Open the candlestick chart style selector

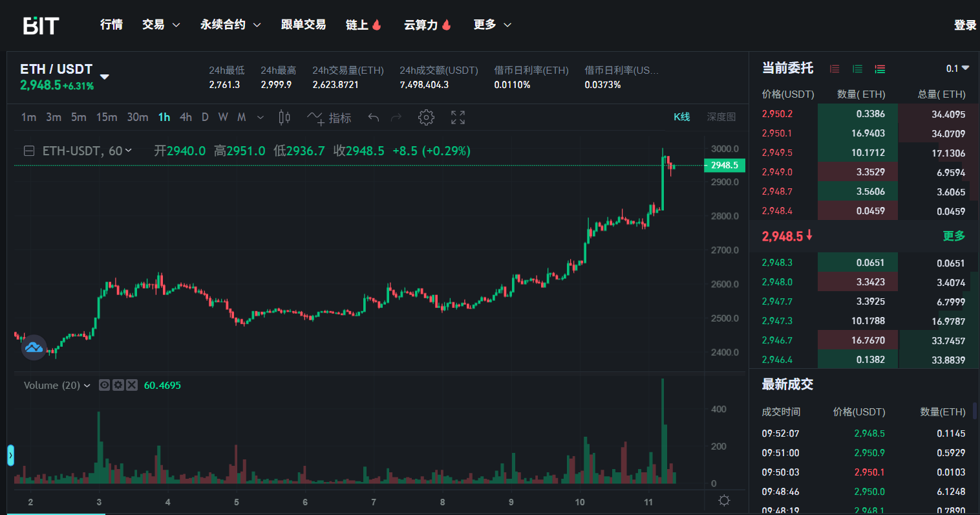point(284,117)
